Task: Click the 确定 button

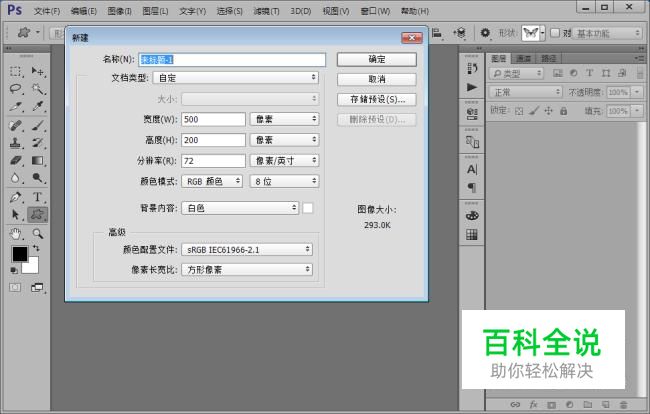Action: (377, 59)
